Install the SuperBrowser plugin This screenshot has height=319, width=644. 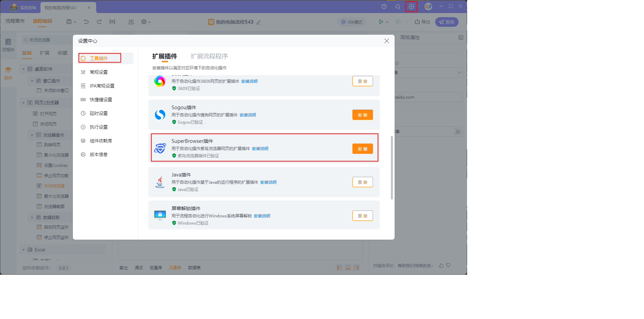362,149
